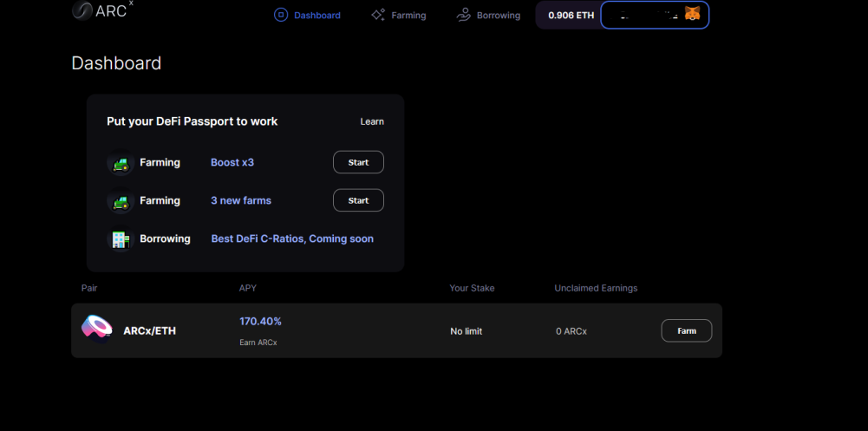Click the Unclaimed Earnings column header
This screenshot has height=431, width=868.
[x=597, y=288]
